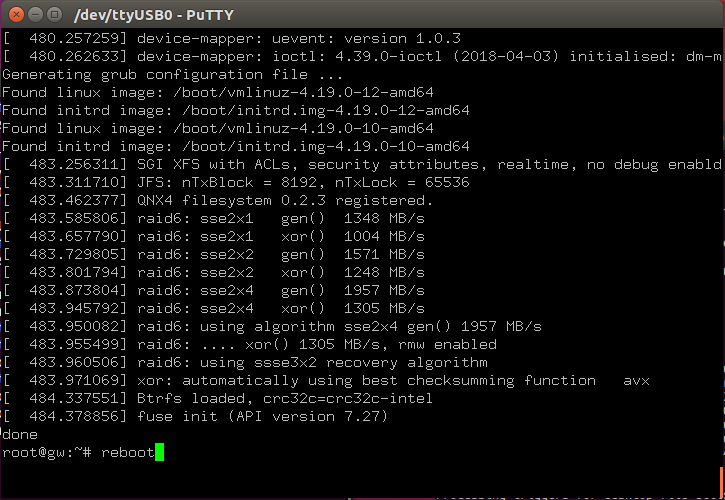This screenshot has height=500, width=725.
Task: Click the root@gw:~# prompt
Action: point(47,452)
